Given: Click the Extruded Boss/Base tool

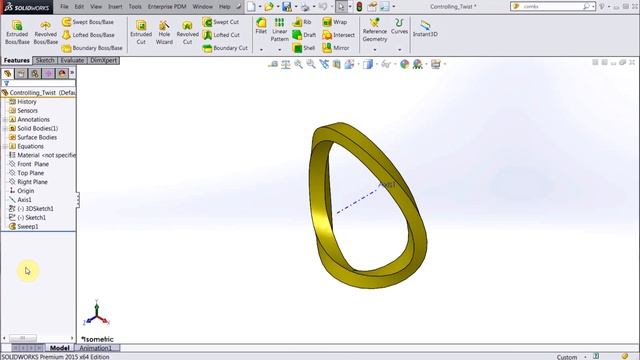Looking at the screenshot, I should click(17, 32).
